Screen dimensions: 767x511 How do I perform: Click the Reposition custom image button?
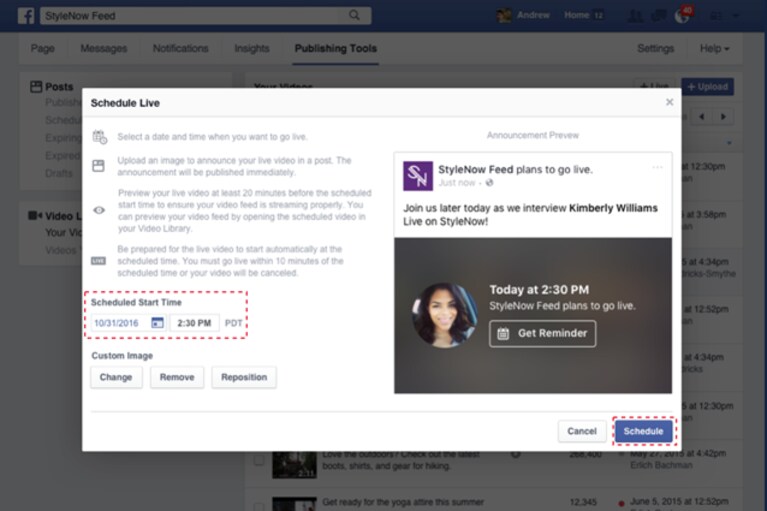[x=244, y=377]
